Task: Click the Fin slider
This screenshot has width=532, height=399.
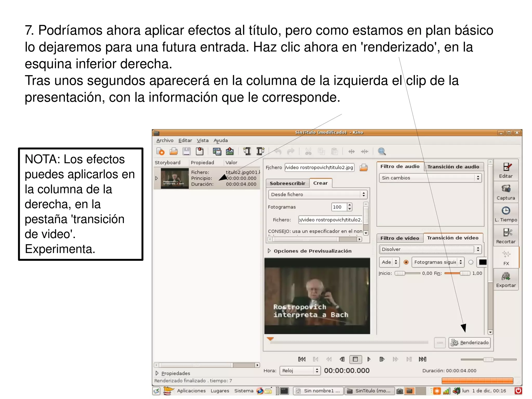Action: (x=457, y=273)
